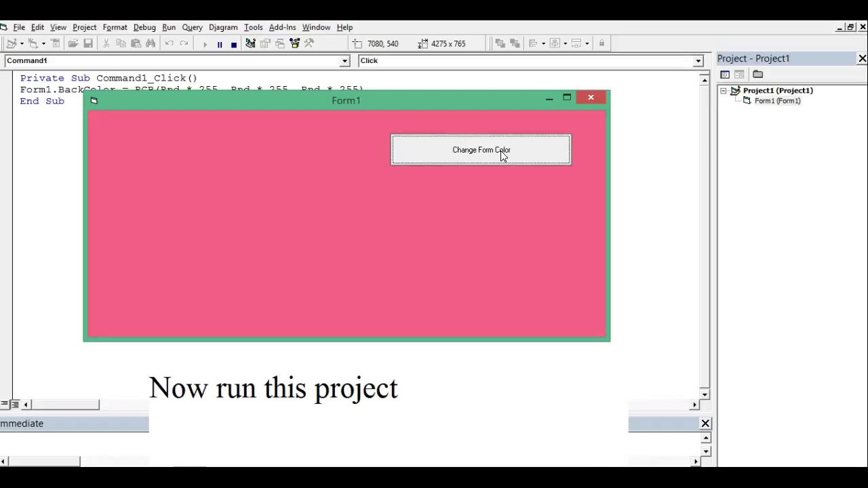Open the Add-Ins menu
The width and height of the screenshot is (868, 488).
coord(282,27)
